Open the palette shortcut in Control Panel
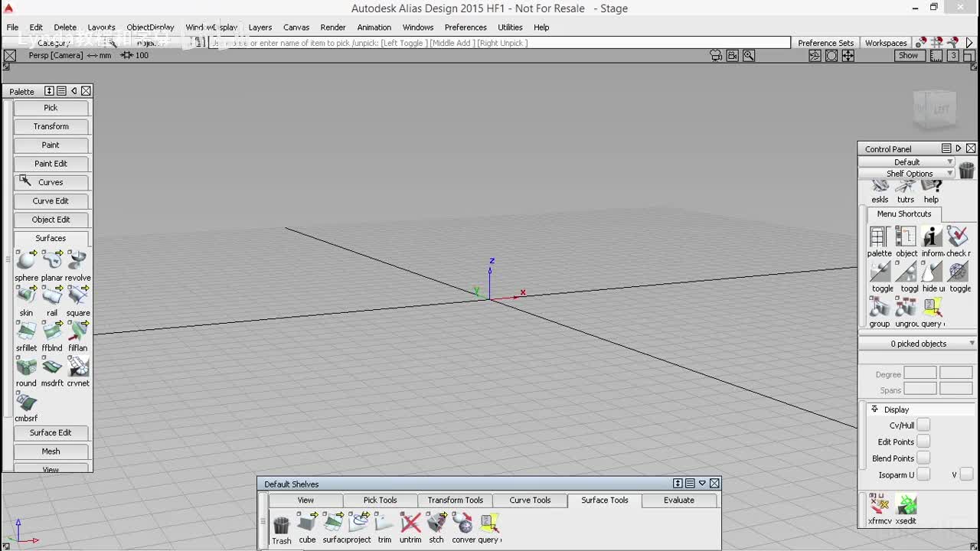The height and width of the screenshot is (551, 980). [x=879, y=236]
